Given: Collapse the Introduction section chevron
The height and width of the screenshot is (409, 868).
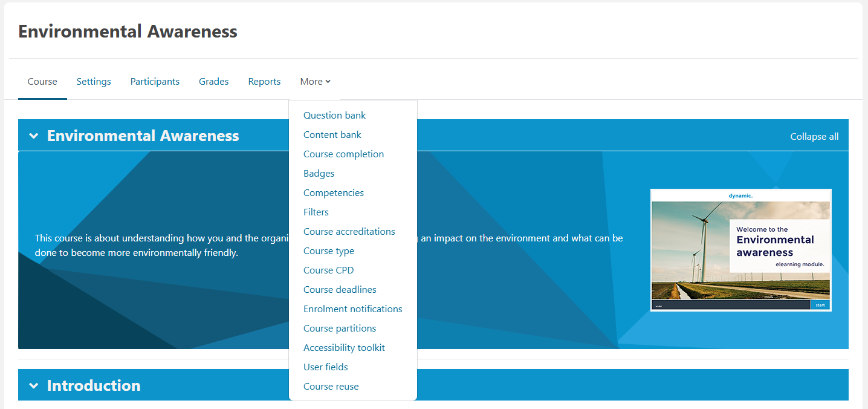Looking at the screenshot, I should [x=33, y=386].
